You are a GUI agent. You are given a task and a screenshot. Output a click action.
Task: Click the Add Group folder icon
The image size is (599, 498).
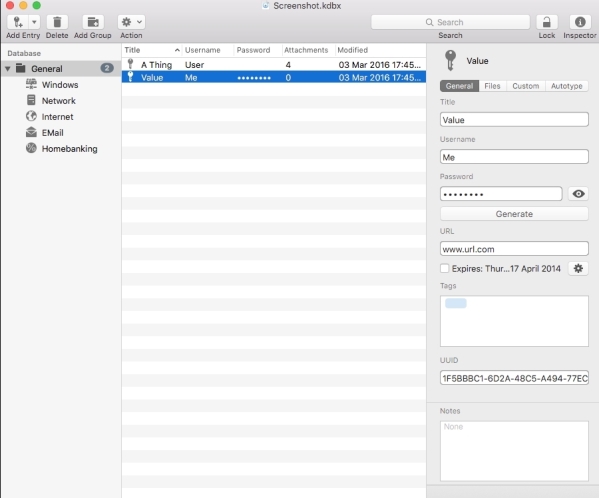[x=92, y=22]
